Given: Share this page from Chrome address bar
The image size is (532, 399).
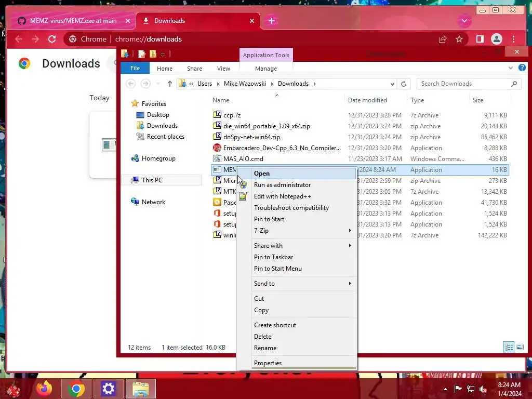Looking at the screenshot, I should click(443, 39).
